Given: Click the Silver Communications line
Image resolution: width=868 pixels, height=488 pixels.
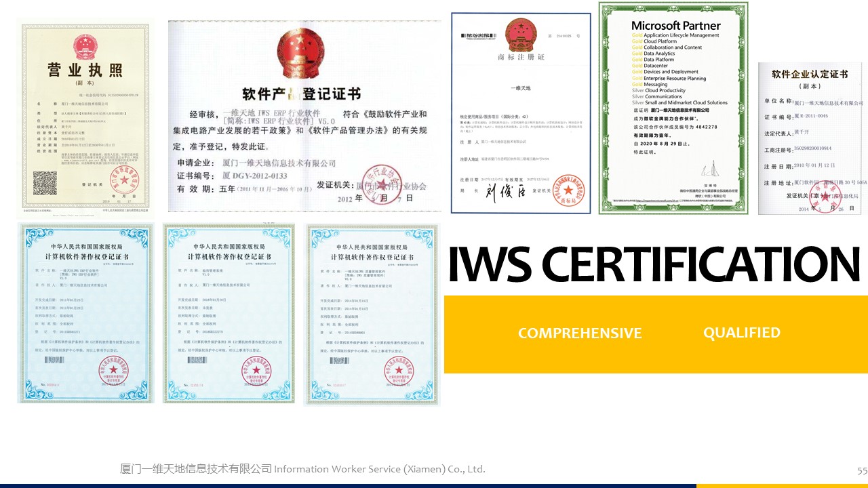Looking at the screenshot, I should click(657, 97).
